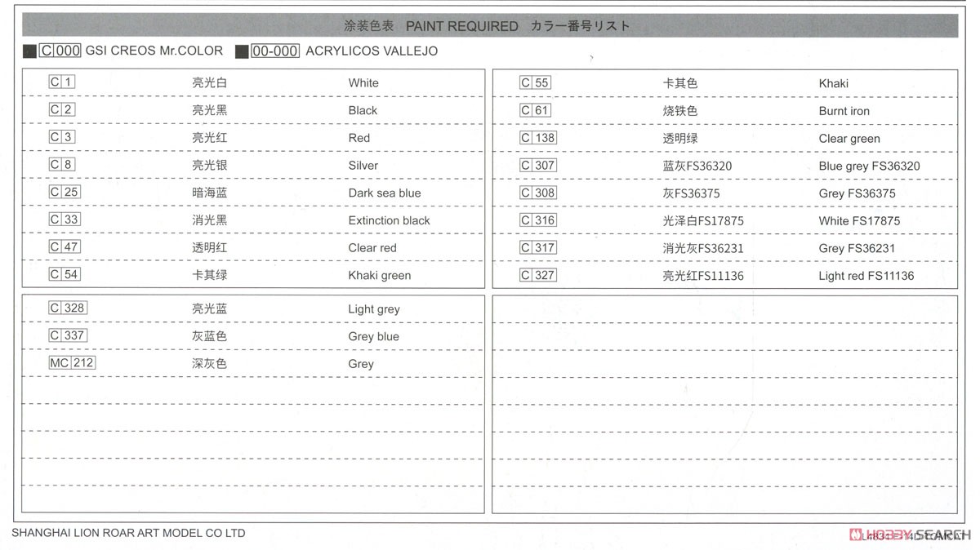This screenshot has height=550, width=980.
Task: Click the C 337 paint code
Action: click(68, 335)
